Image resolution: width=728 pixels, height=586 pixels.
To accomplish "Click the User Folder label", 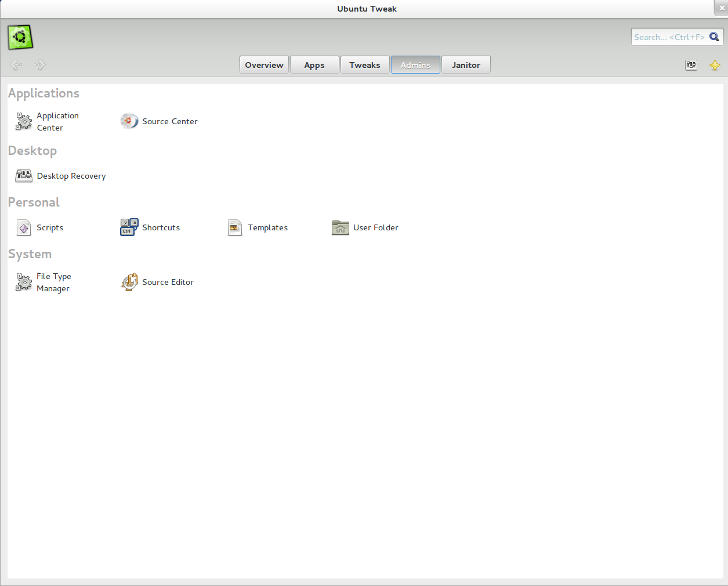I will pos(376,227).
